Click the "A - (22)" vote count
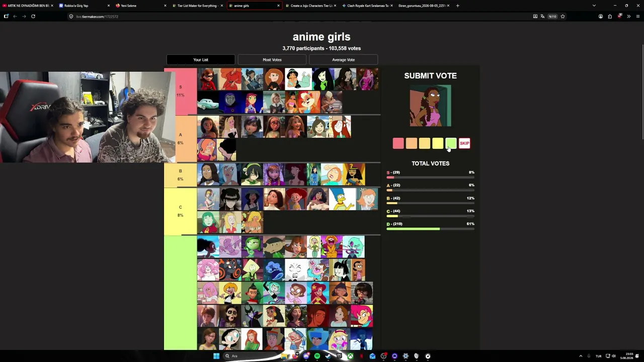The image size is (644, 362). (393, 185)
